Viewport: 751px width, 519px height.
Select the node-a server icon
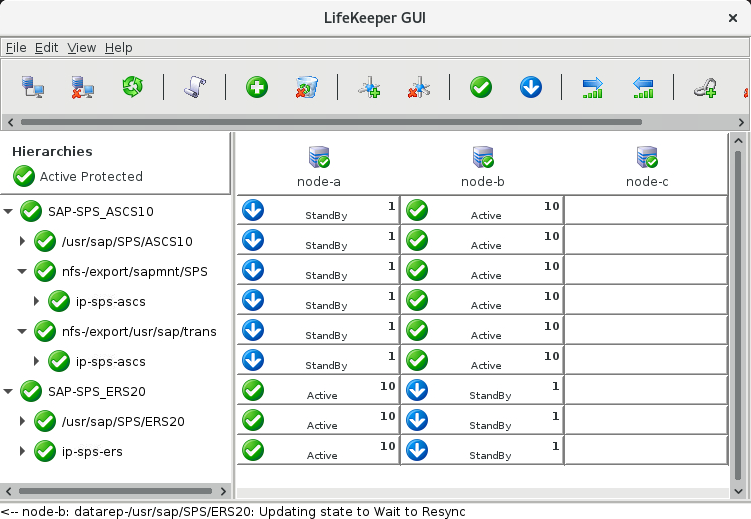319,157
